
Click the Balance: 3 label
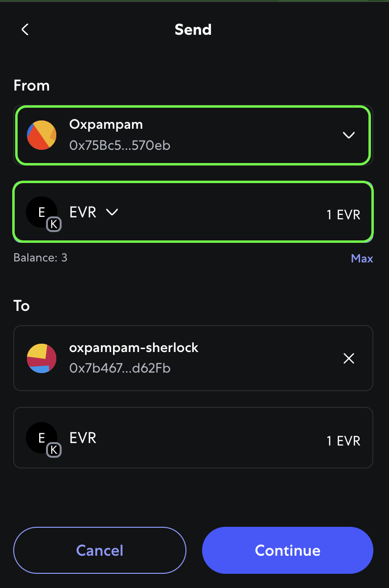tap(41, 258)
